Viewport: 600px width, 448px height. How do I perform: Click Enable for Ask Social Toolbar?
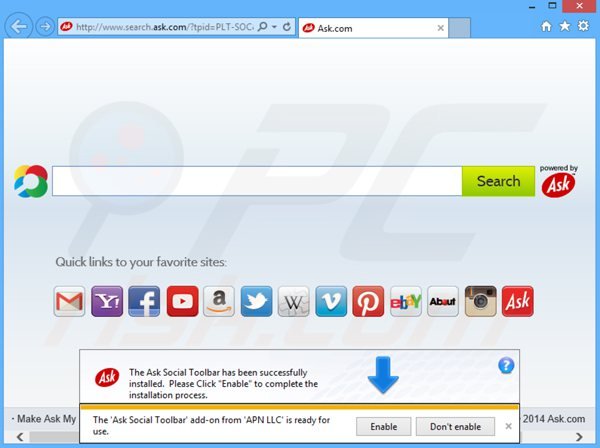(383, 426)
